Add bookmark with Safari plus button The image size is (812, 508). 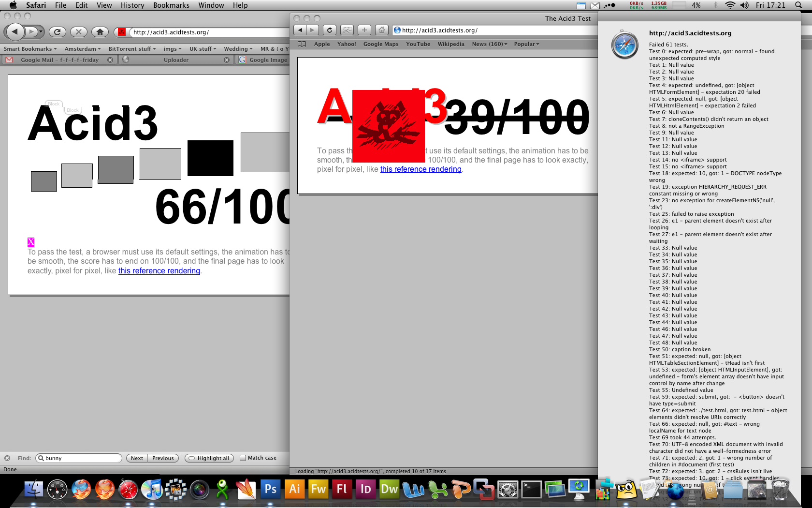point(364,30)
